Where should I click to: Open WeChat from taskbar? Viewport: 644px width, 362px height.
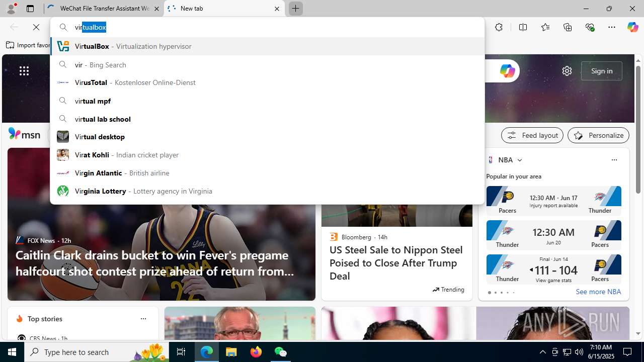pos(280,352)
